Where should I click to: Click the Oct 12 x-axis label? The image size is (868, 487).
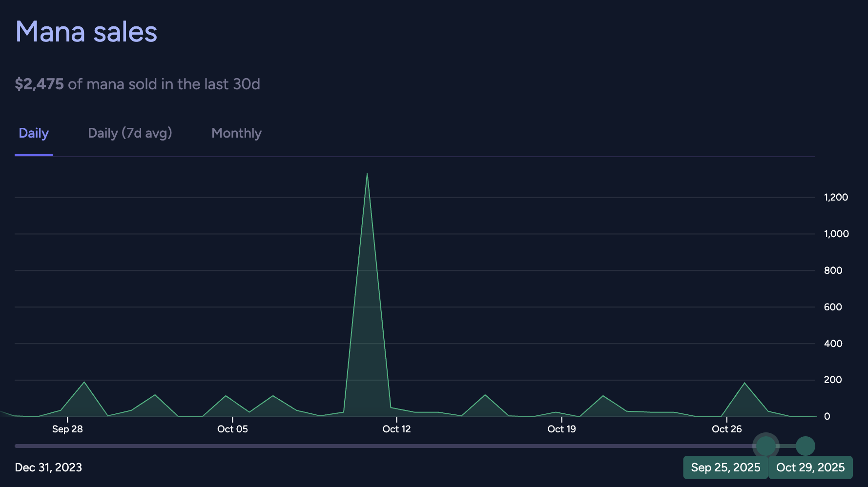pos(396,429)
